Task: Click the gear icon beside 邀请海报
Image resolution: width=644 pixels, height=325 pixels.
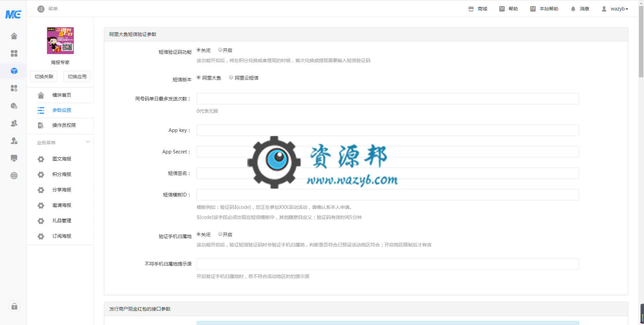Action: (x=41, y=205)
